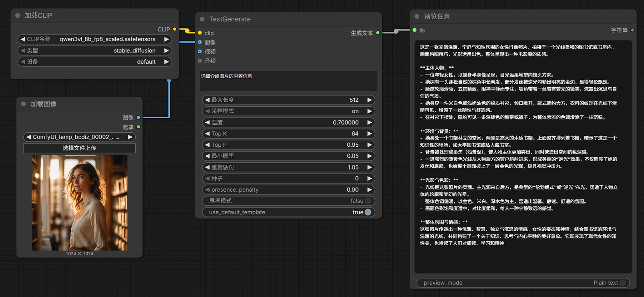Open the 设备 default dropdown
The height and width of the screenshot is (297, 644).
click(95, 62)
